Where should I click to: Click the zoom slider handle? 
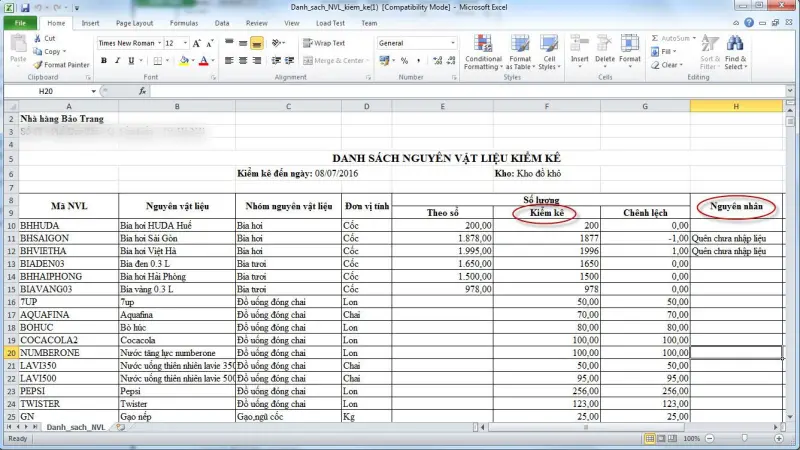tap(744, 438)
